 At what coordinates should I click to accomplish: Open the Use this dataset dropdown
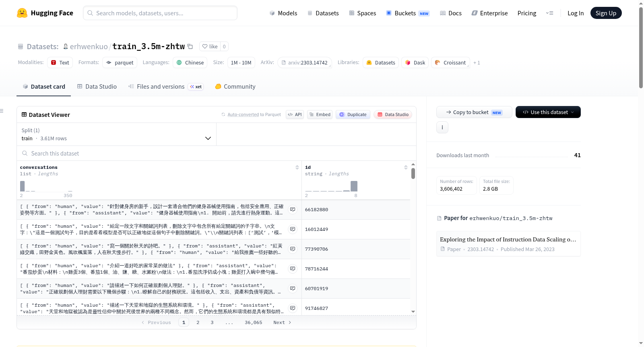click(548, 112)
